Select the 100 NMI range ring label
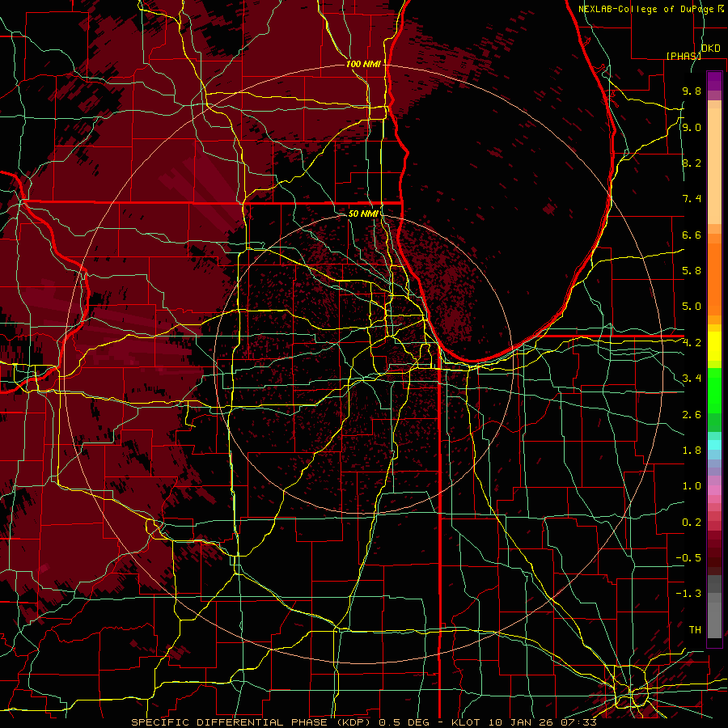This screenshot has width=728, height=728. click(x=363, y=64)
